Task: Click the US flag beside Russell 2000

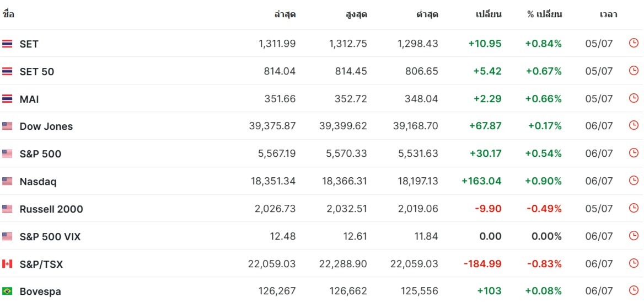Action: click(7, 209)
